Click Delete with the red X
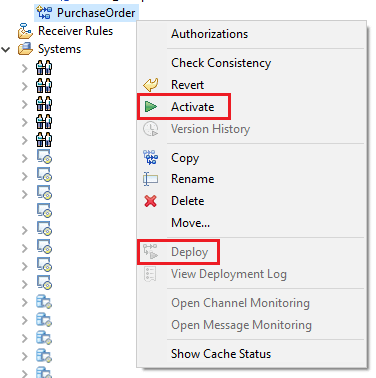 (187, 201)
